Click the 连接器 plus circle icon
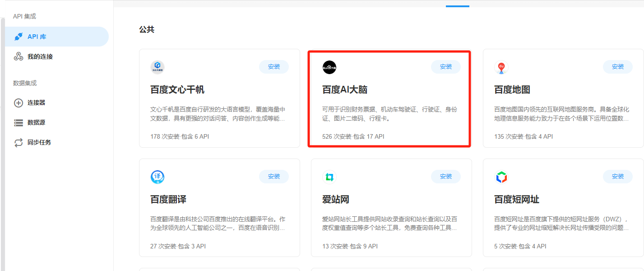644x271 pixels. coord(19,103)
